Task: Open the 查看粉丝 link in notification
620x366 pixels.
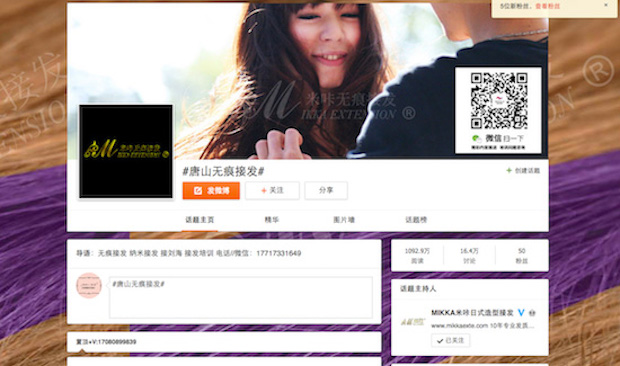Action: point(548,6)
